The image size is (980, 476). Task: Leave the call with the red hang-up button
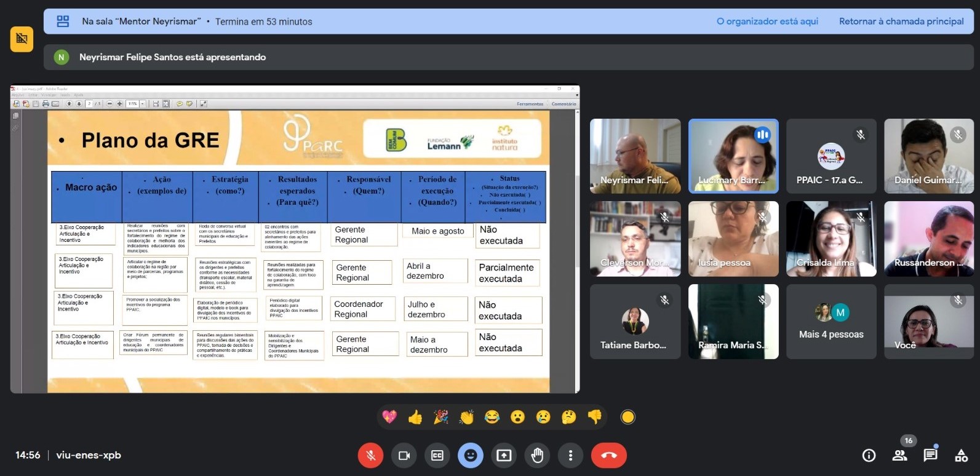pos(608,455)
